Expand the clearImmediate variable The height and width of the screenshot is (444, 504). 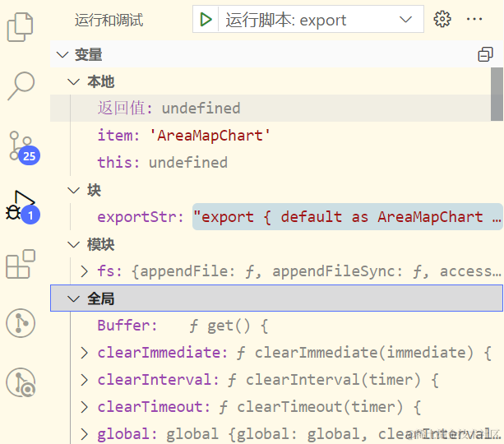(x=84, y=353)
